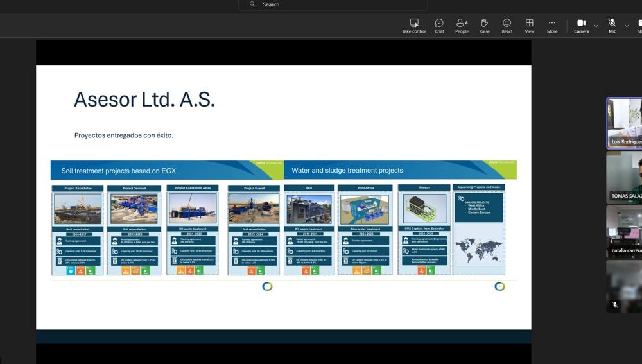
Task: Click the muted mic icon on bottom tile
Action: 614,305
